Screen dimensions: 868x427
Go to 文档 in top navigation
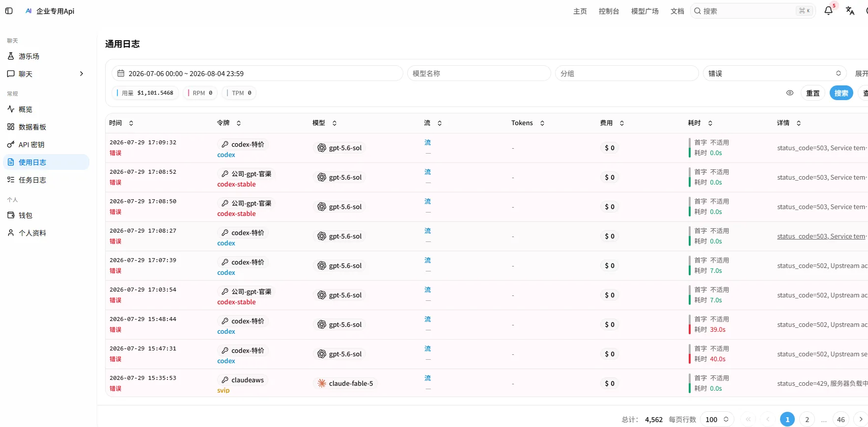pyautogui.click(x=677, y=11)
